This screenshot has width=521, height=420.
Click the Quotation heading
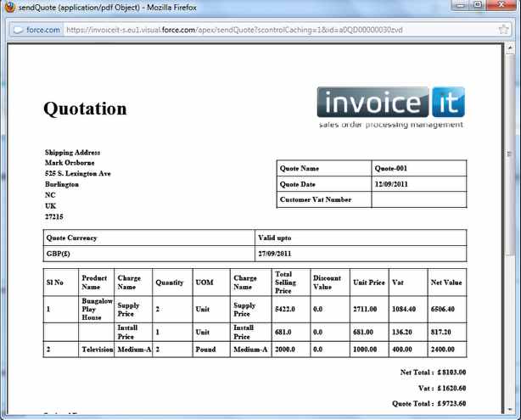click(85, 109)
